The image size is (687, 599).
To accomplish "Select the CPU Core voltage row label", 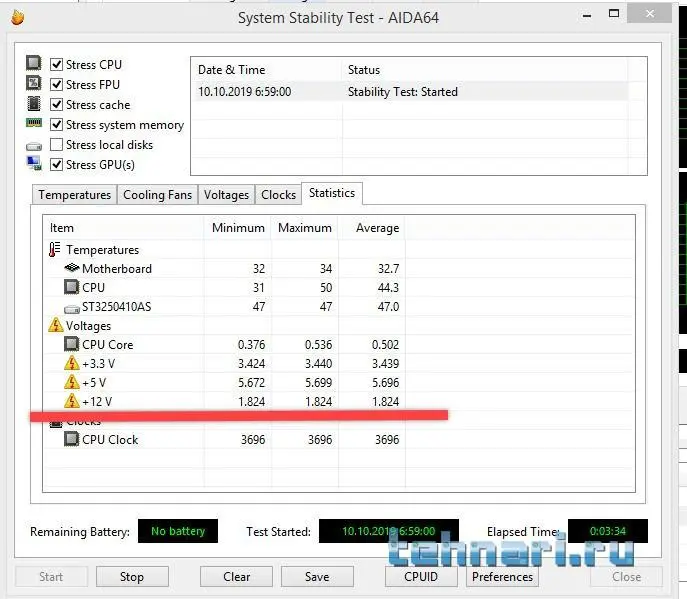I will 107,345.
